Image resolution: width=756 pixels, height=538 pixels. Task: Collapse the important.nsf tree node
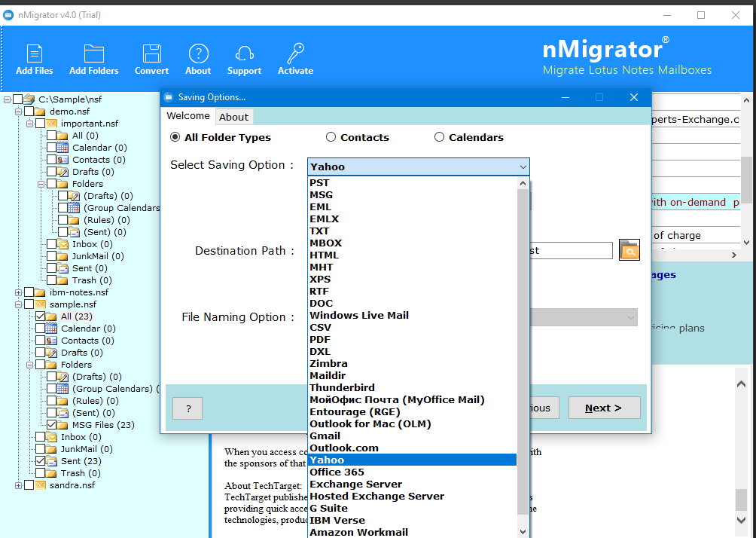[x=29, y=124]
